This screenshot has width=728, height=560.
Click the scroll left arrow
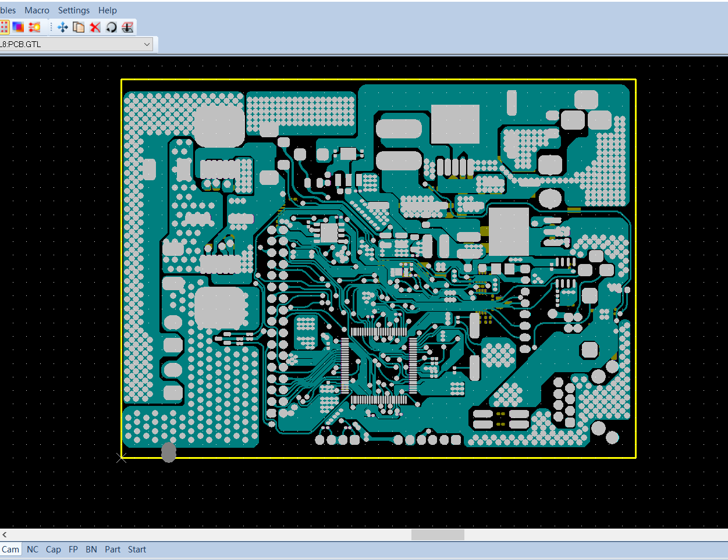pos(5,534)
